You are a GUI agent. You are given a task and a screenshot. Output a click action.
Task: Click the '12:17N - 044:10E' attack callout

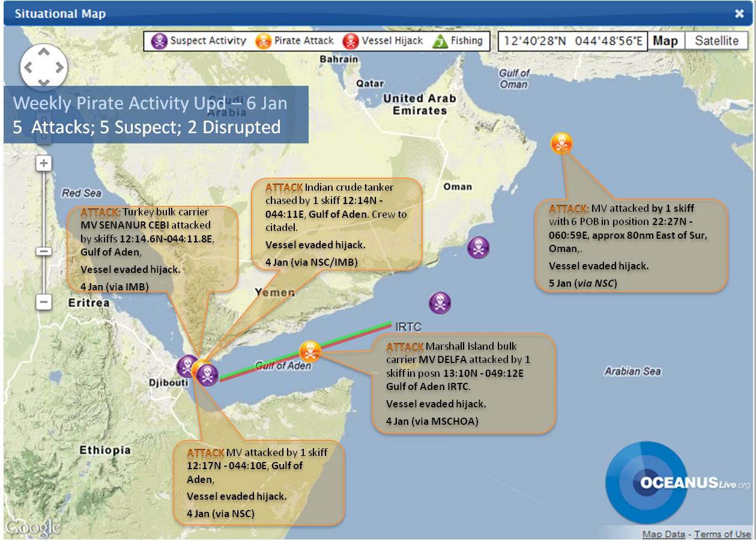(x=259, y=484)
